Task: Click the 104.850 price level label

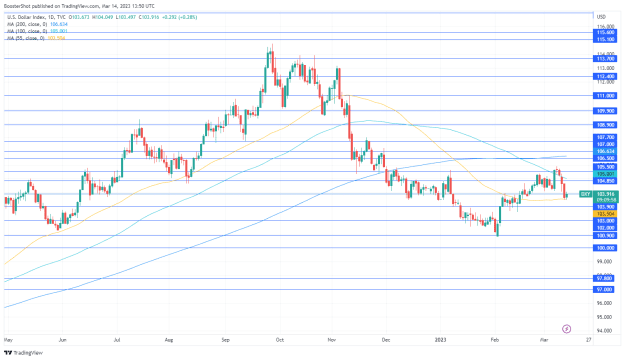Action: coord(605,181)
